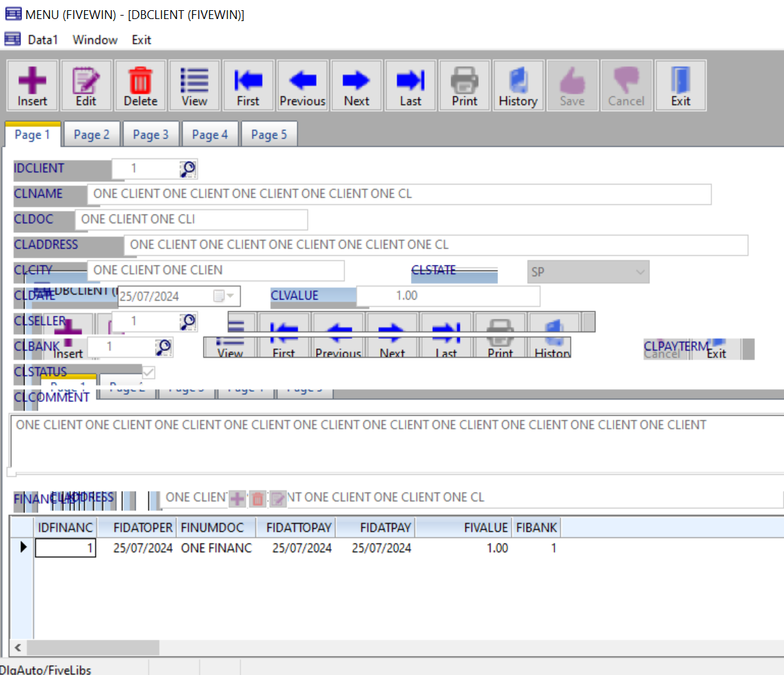This screenshot has height=675, width=784.
Task: Click the grid horizontal scrollbar left arrow
Action: pos(18,648)
